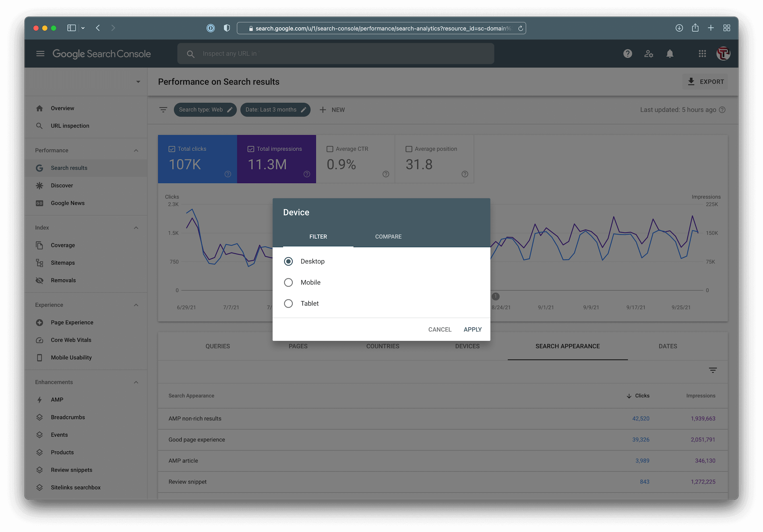Click the Export button
Screen dimensions: 763x532
tap(705, 81)
